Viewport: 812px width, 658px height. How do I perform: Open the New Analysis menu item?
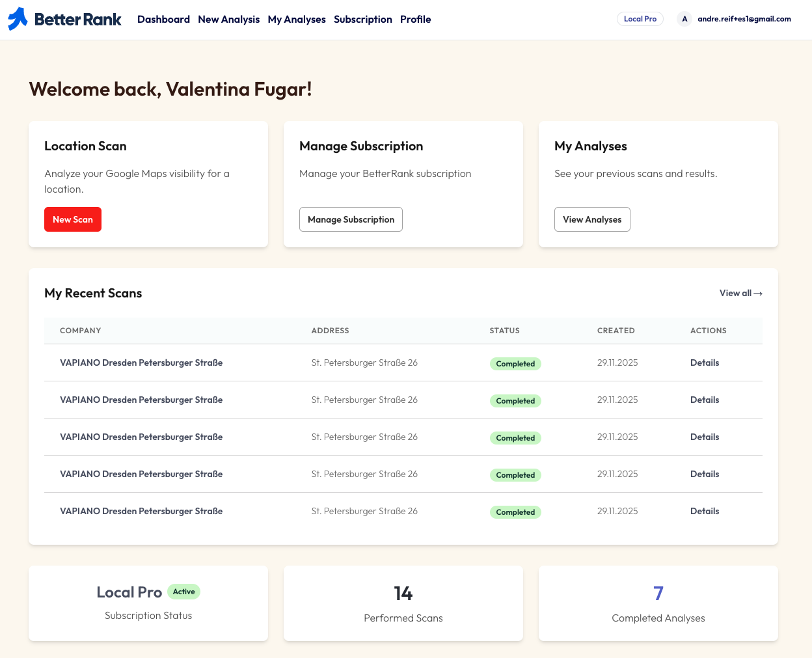(x=228, y=19)
